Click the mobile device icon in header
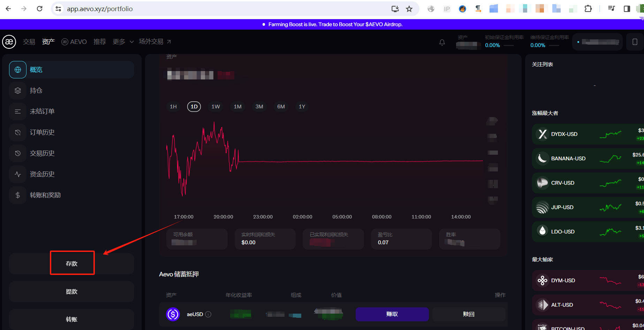This screenshot has height=330, width=644. click(x=635, y=42)
